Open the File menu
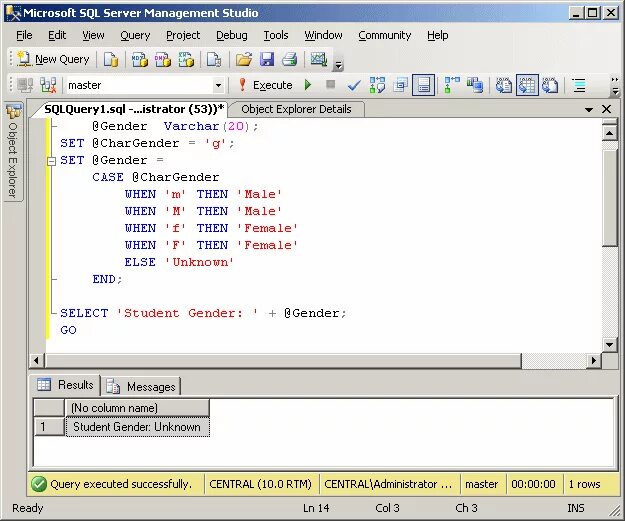This screenshot has height=521, width=625. point(24,35)
